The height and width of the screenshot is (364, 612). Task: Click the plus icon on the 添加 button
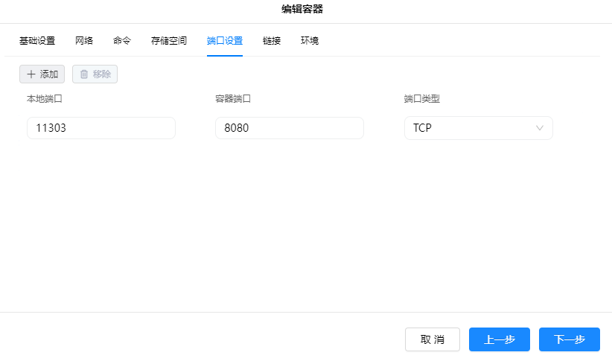coord(31,74)
